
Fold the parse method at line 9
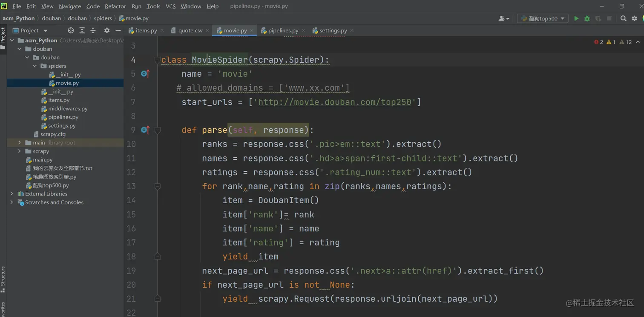(x=157, y=130)
